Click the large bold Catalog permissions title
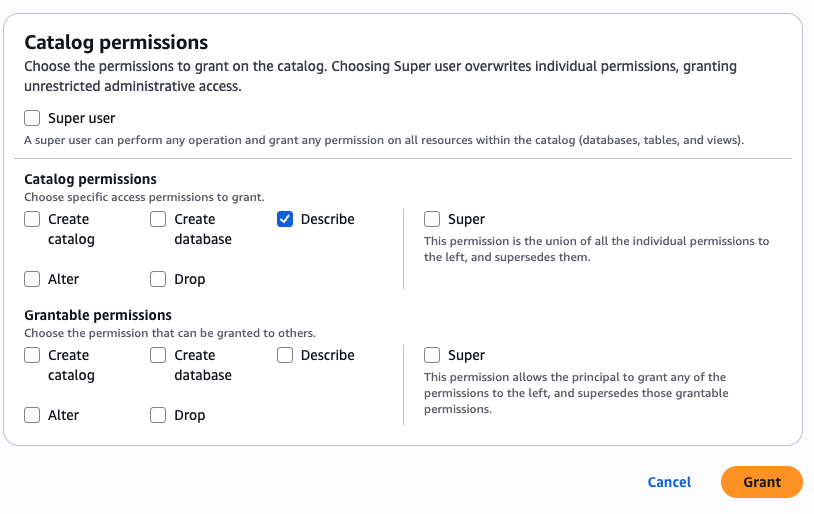814x514 pixels. (x=116, y=42)
